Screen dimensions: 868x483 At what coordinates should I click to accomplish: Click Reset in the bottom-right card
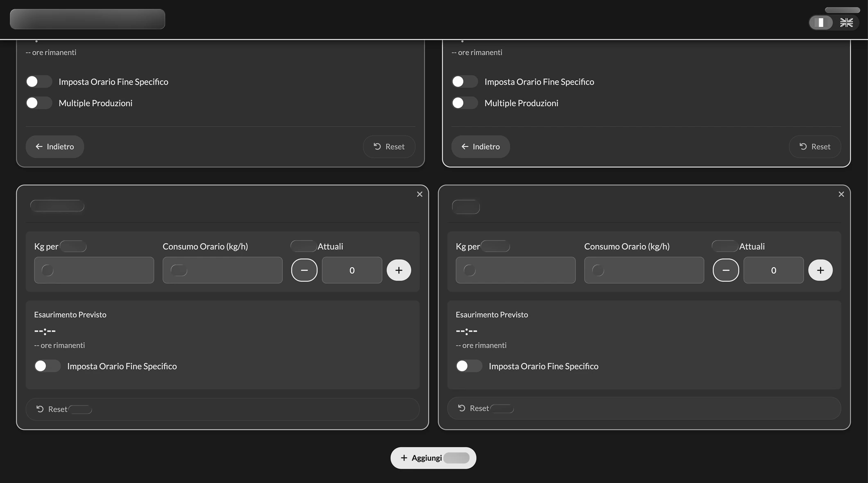[479, 408]
